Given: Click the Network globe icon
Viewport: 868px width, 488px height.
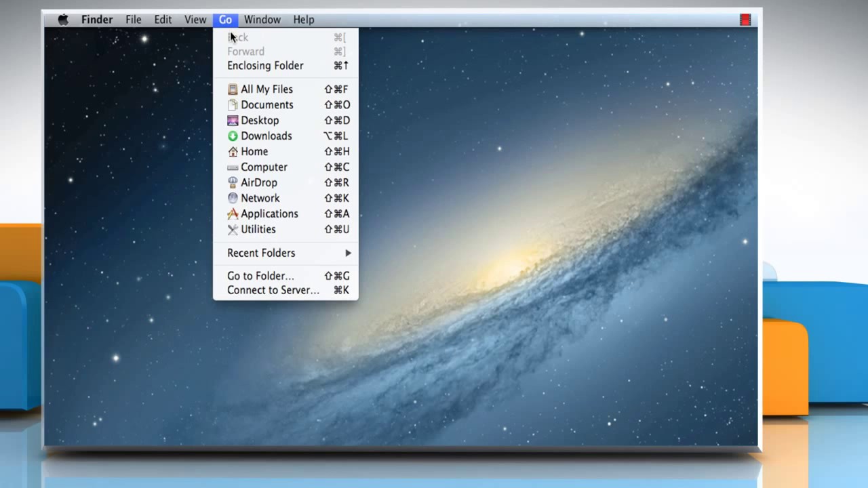Looking at the screenshot, I should coord(233,199).
